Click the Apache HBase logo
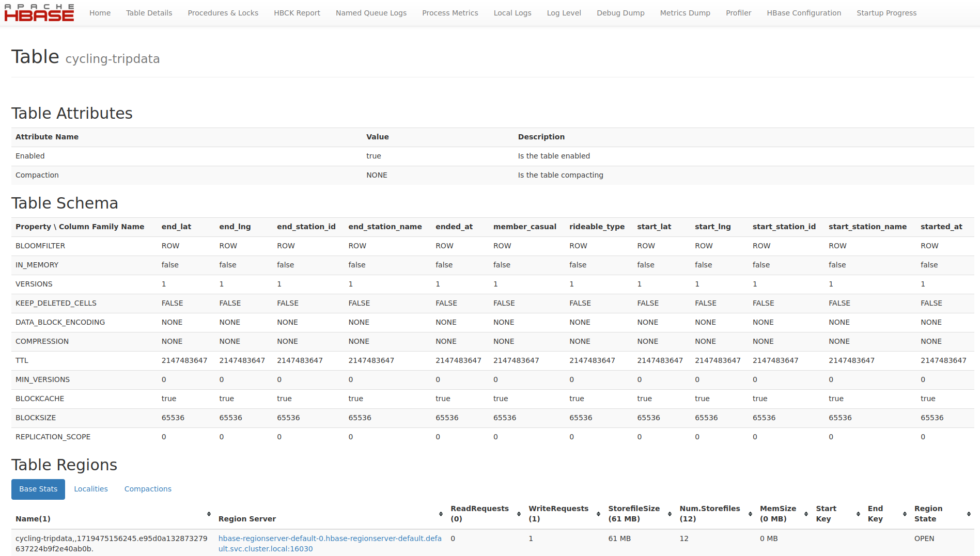Viewport: 980px width, 556px height. coord(39,12)
